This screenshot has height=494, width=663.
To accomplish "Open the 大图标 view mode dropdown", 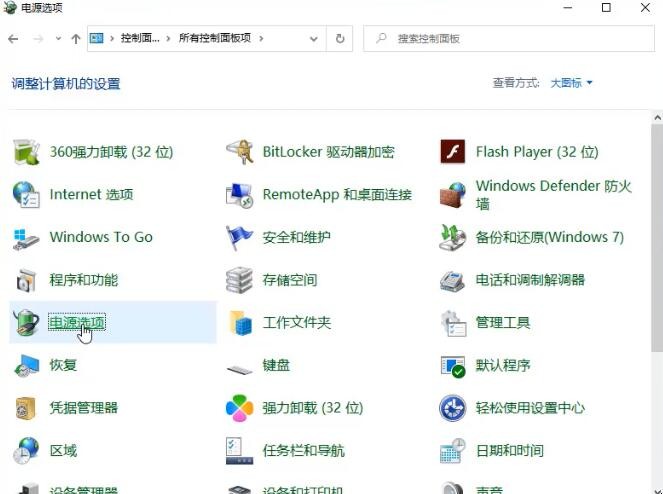I will tap(571, 83).
